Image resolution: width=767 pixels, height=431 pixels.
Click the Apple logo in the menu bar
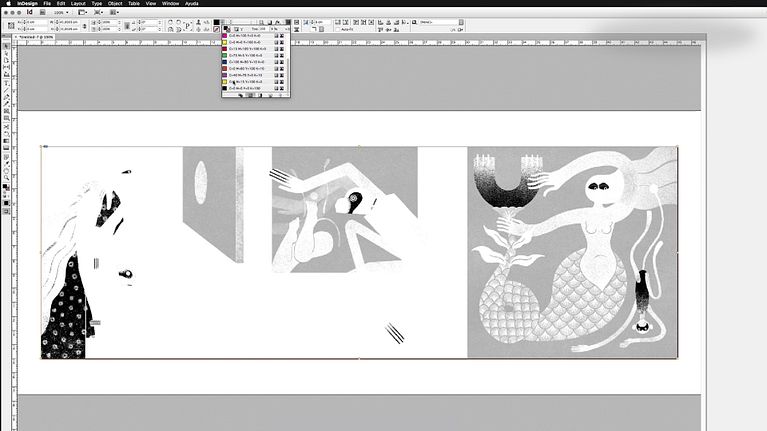pos(7,4)
